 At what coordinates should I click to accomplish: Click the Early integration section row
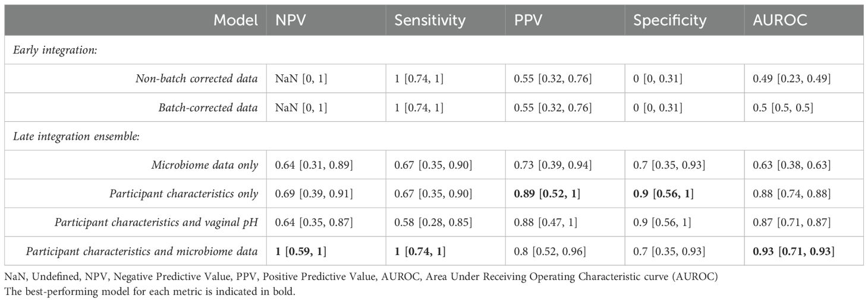point(55,50)
